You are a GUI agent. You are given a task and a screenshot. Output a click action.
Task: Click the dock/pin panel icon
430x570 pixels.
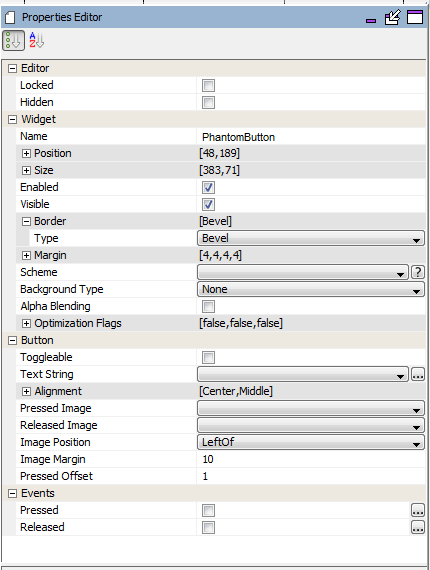coord(393,17)
